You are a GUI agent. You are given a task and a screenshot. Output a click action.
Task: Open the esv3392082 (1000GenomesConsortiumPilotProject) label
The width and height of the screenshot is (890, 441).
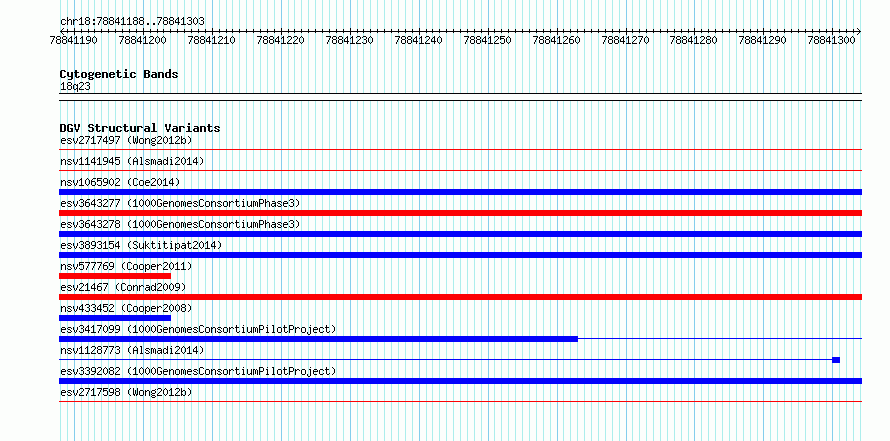click(x=198, y=371)
